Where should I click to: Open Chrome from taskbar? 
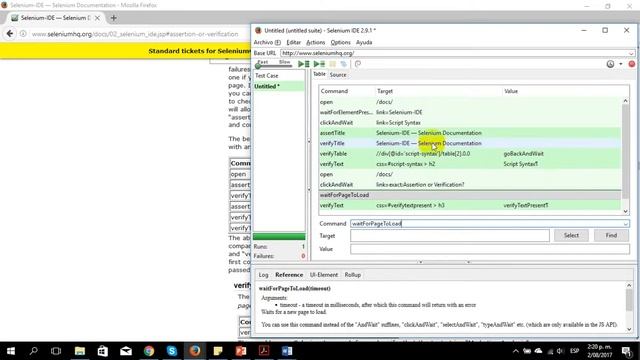click(149, 351)
